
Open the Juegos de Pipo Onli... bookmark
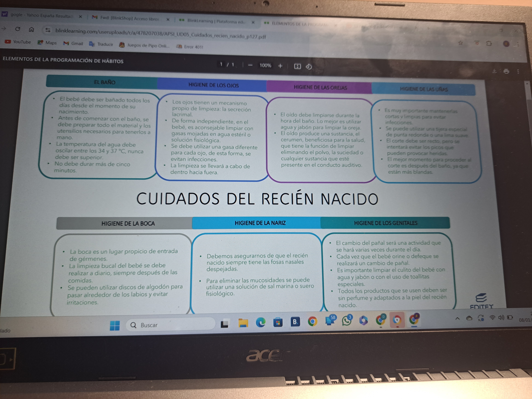pyautogui.click(x=145, y=45)
